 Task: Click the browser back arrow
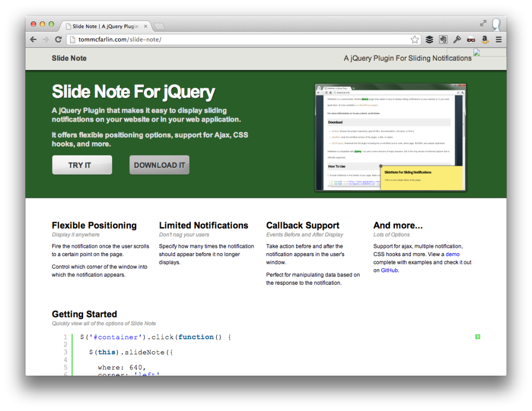point(33,39)
